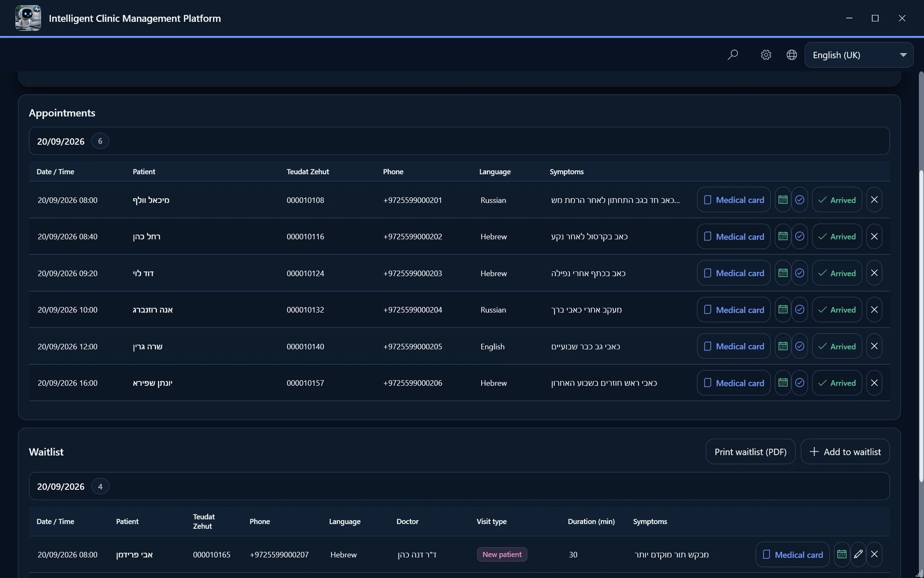This screenshot has width=924, height=578.
Task: Mark the 12:00 appointment as Arrived
Action: (x=836, y=346)
